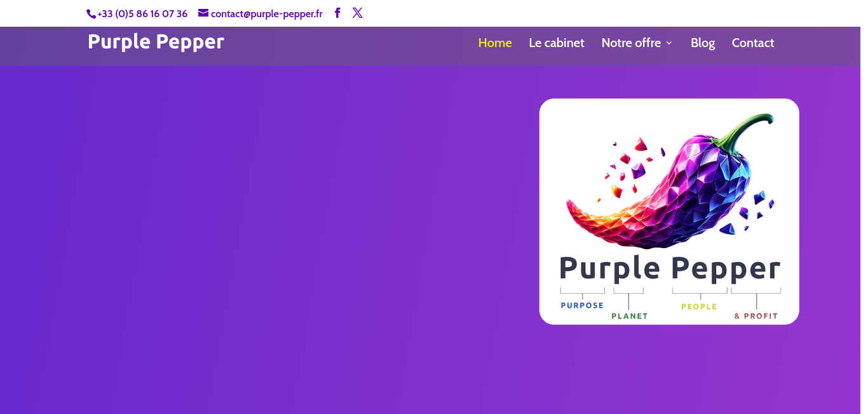Call the +33 (0)5 86 16 07 36 number link
Viewport: 868px width, 414px height.
pyautogui.click(x=142, y=13)
